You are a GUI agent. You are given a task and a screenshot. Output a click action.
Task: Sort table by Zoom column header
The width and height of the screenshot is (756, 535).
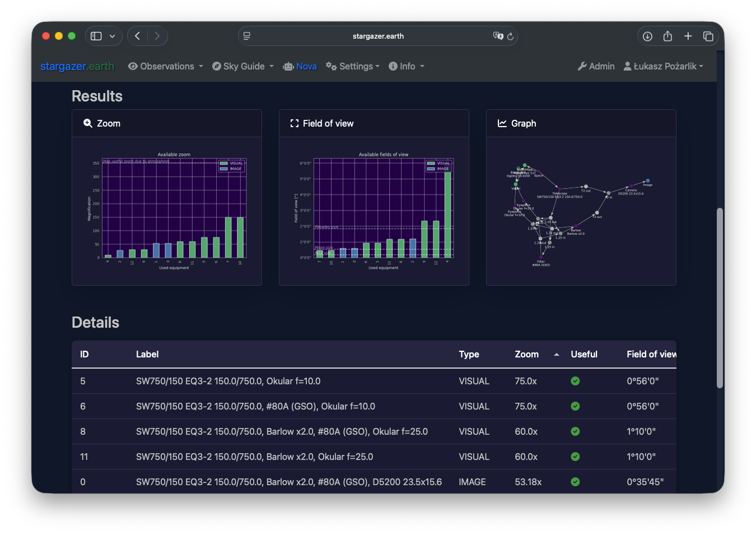pyautogui.click(x=527, y=354)
